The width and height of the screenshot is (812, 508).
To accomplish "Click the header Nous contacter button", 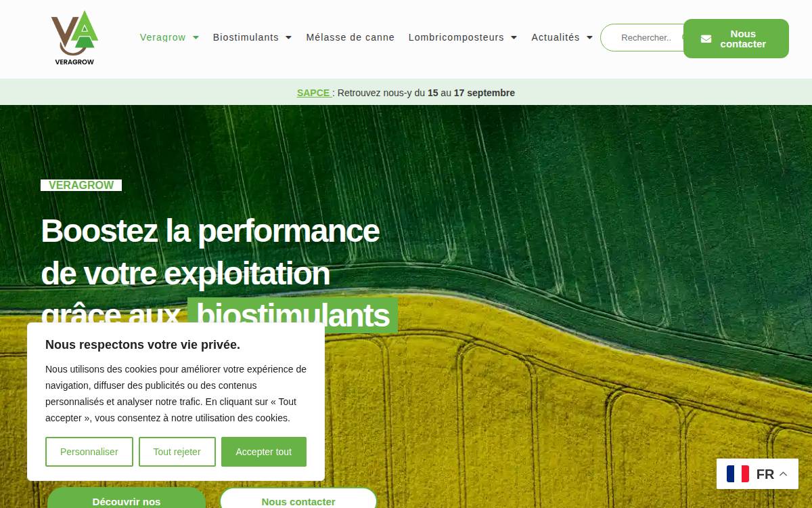I will tap(736, 39).
